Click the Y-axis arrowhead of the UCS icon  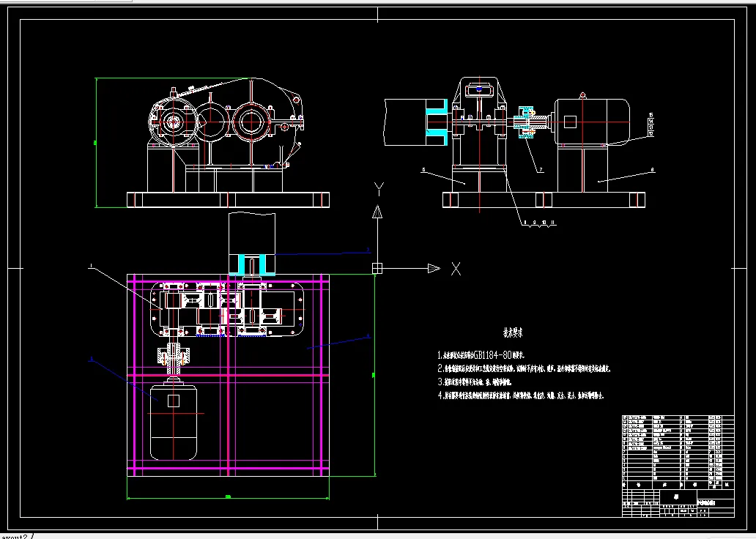coord(377,212)
